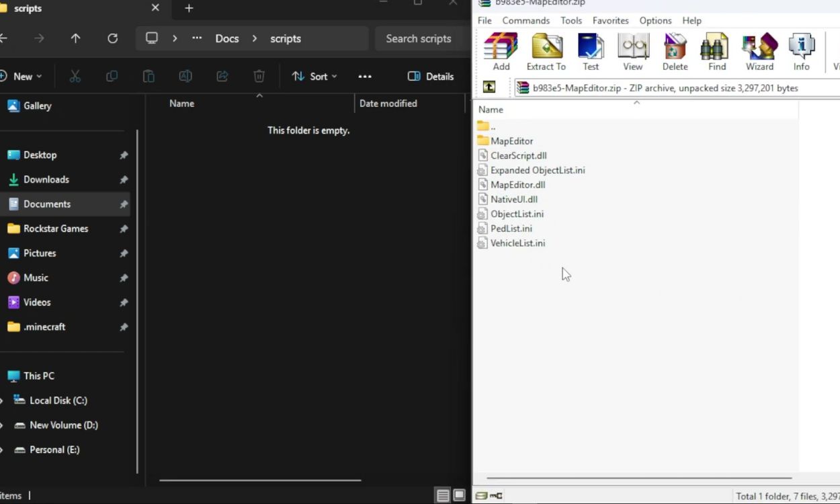Screen dimensions: 840x504
Task: Open the See more ellipsis menu
Action: pyautogui.click(x=365, y=76)
